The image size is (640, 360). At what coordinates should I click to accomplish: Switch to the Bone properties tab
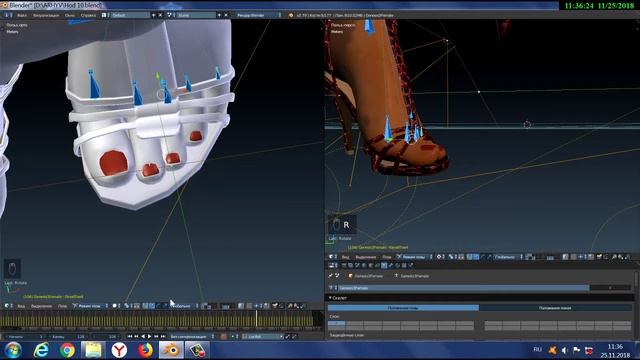390,265
